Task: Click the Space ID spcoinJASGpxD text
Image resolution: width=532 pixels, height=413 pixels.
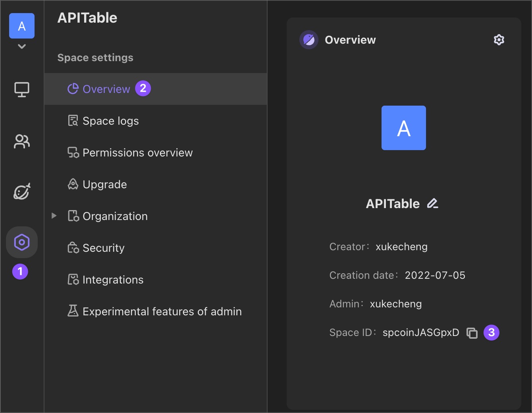Action: click(x=421, y=332)
